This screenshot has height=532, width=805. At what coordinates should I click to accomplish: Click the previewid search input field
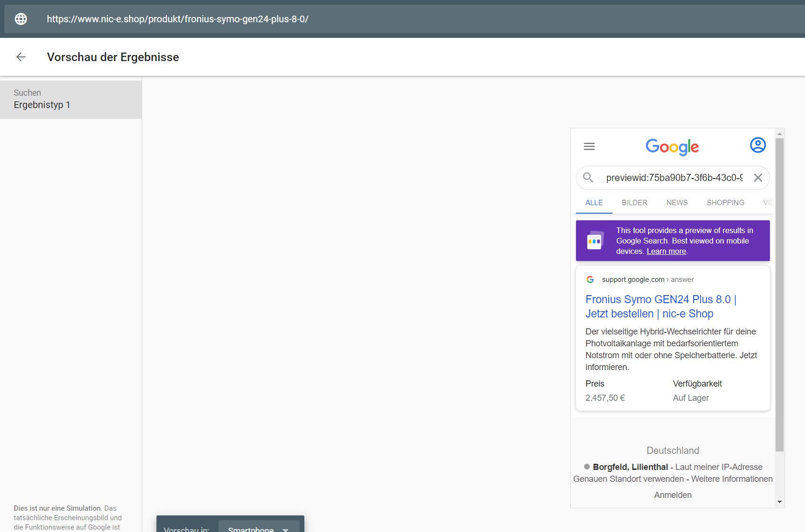[674, 178]
